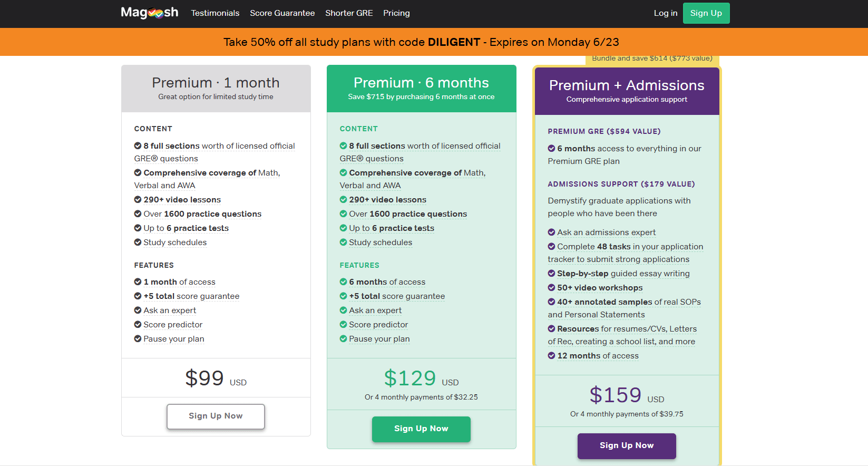
Task: Click checkmark icon next to Ask an admissions expert
Action: (x=551, y=232)
